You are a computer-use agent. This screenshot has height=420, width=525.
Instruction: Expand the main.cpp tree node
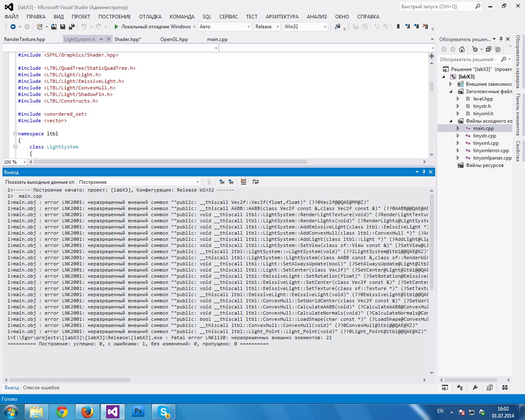(x=458, y=128)
